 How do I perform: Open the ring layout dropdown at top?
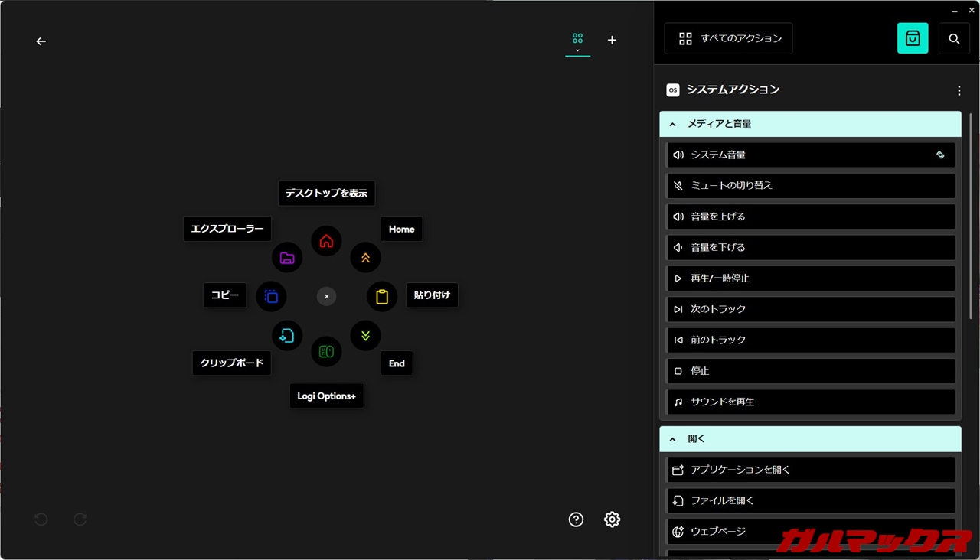tap(577, 41)
